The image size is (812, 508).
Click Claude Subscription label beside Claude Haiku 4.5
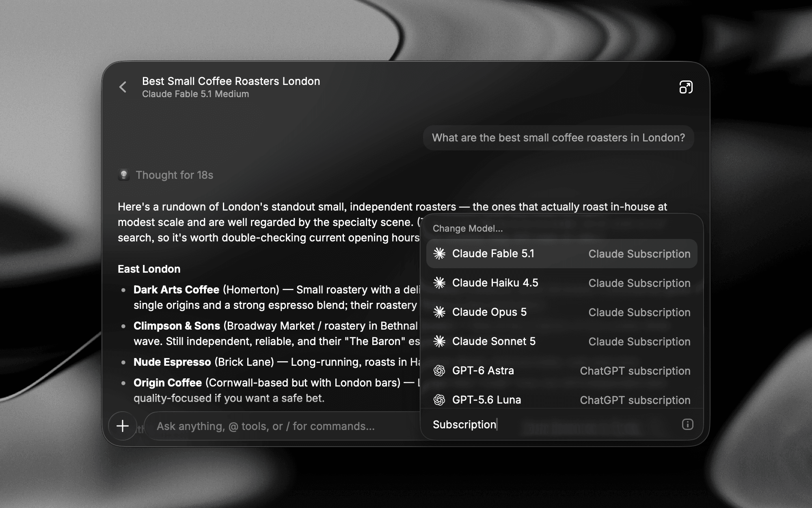coord(639,283)
